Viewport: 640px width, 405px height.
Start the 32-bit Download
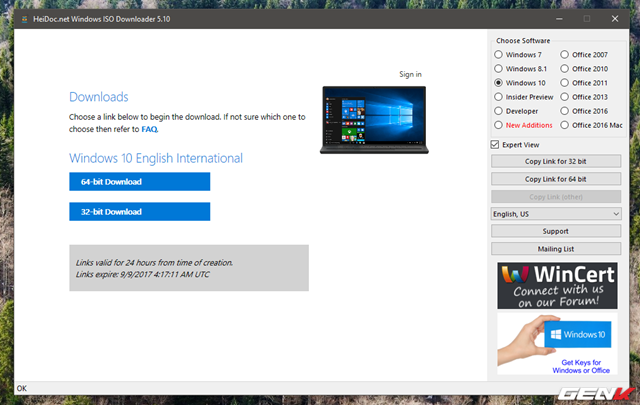coord(140,211)
